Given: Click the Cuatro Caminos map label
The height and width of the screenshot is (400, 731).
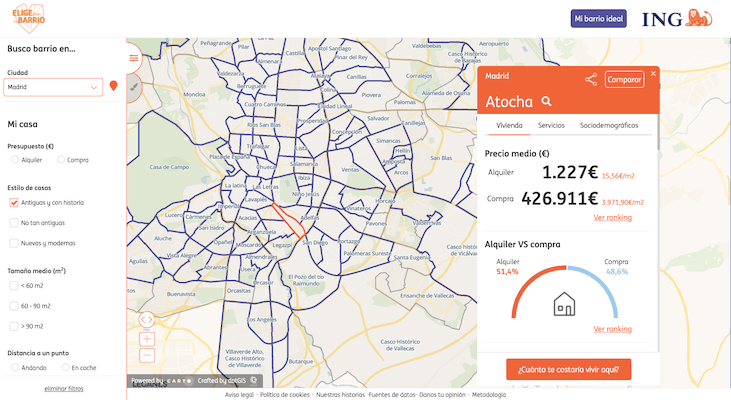Looking at the screenshot, I should point(265,104).
